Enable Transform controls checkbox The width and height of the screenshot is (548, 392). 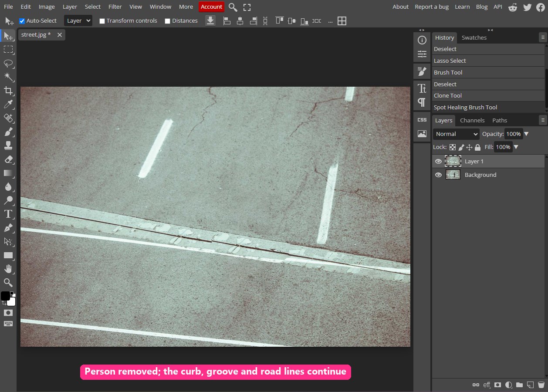(102, 21)
